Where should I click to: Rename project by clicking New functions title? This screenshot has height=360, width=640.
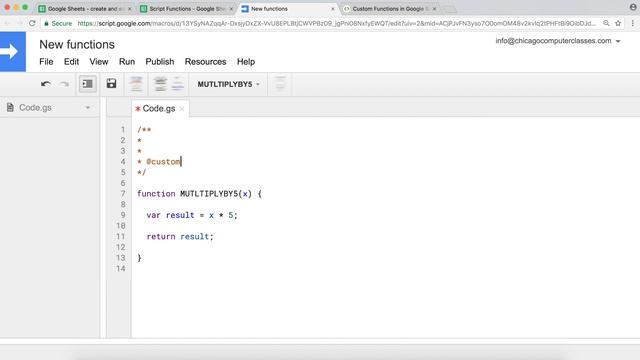77,44
